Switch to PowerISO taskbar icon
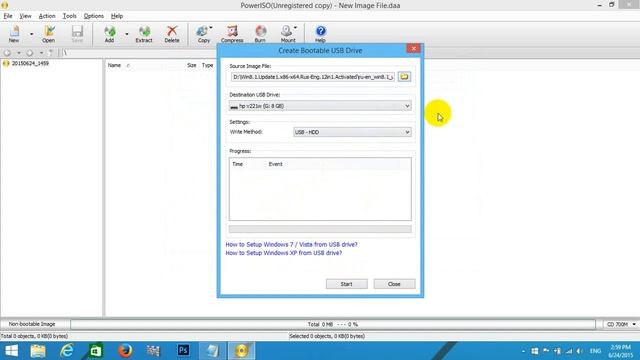Viewport: 640px width, 360px height. point(241,351)
